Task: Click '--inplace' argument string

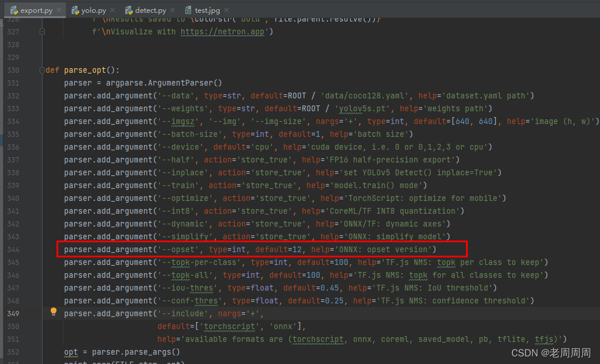Action: click(x=183, y=172)
